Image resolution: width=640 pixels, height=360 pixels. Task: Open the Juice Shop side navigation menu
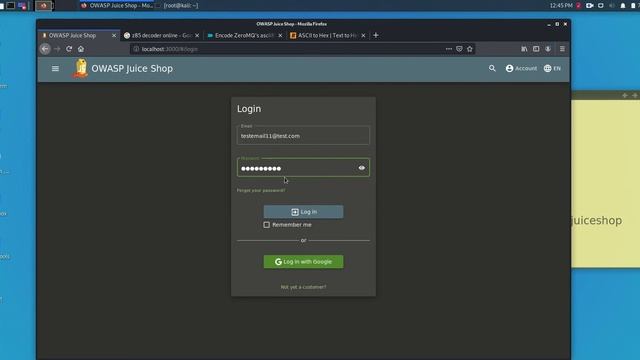pyautogui.click(x=55, y=69)
